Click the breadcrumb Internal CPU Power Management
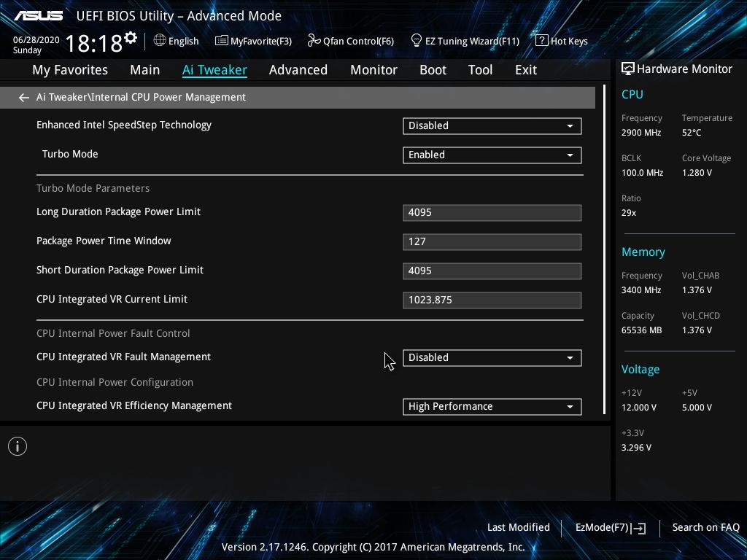The width and height of the screenshot is (747, 560). coord(169,97)
